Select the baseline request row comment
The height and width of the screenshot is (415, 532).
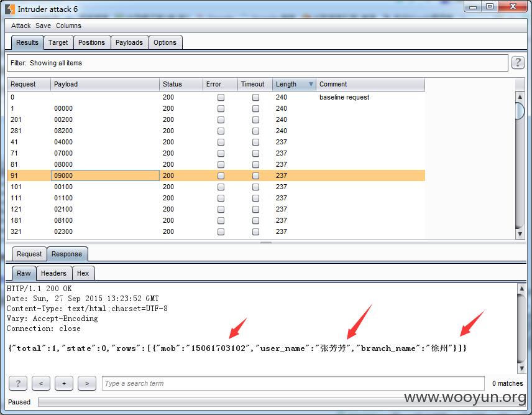coord(344,97)
